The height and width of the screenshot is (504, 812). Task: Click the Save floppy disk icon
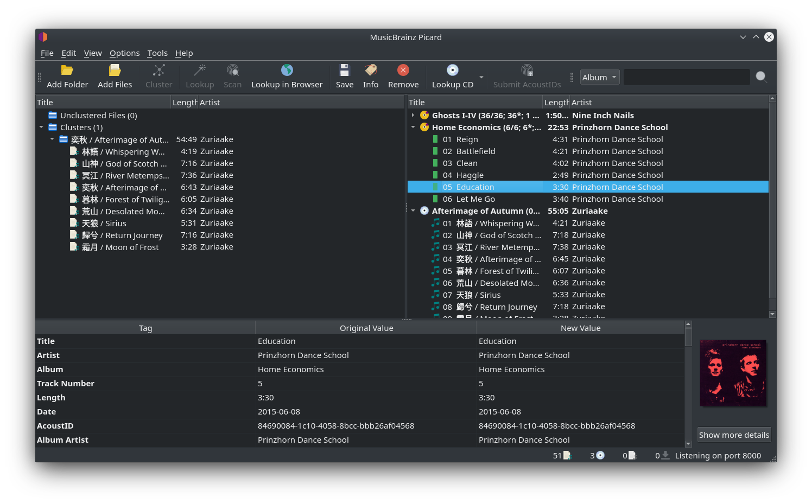[344, 70]
